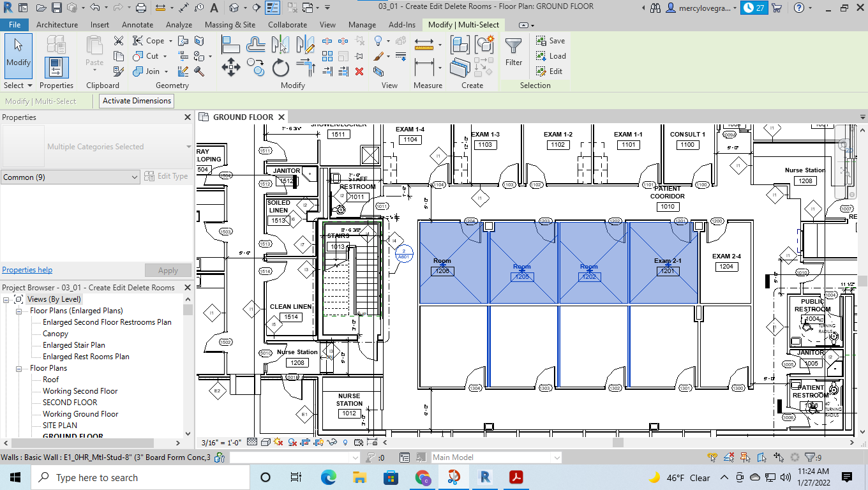Toggle Thin Lines in quick access toolbar
Viewport: 868px width, 490px height.
273,8
